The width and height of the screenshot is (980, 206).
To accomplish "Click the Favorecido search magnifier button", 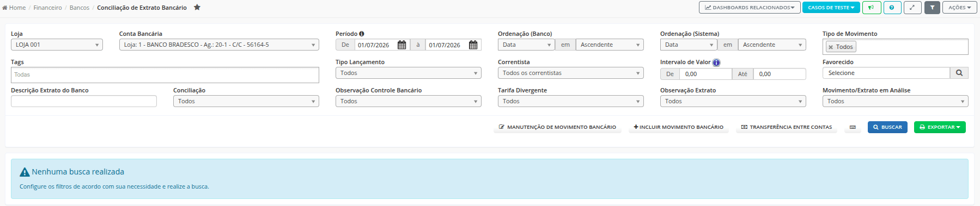I will [x=959, y=73].
